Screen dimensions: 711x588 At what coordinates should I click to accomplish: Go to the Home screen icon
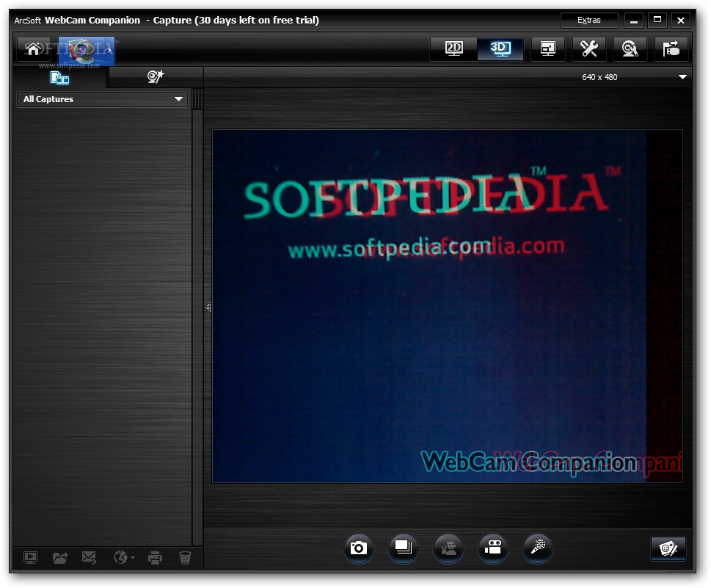(33, 48)
